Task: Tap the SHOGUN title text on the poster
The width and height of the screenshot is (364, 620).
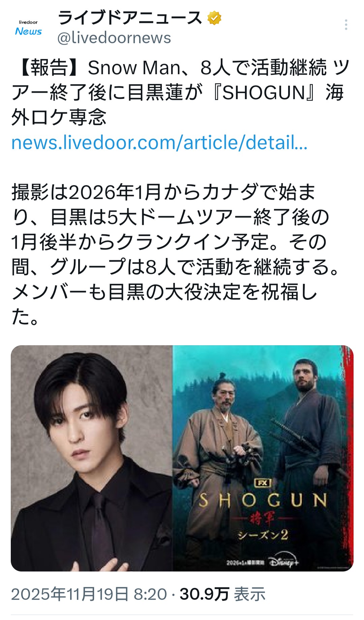Action: [263, 500]
